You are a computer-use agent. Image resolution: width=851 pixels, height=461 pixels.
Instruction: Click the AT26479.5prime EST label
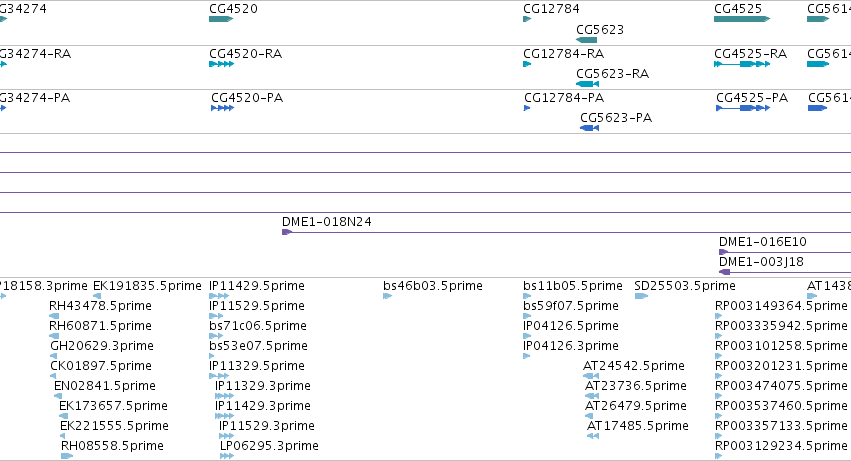[636, 406]
